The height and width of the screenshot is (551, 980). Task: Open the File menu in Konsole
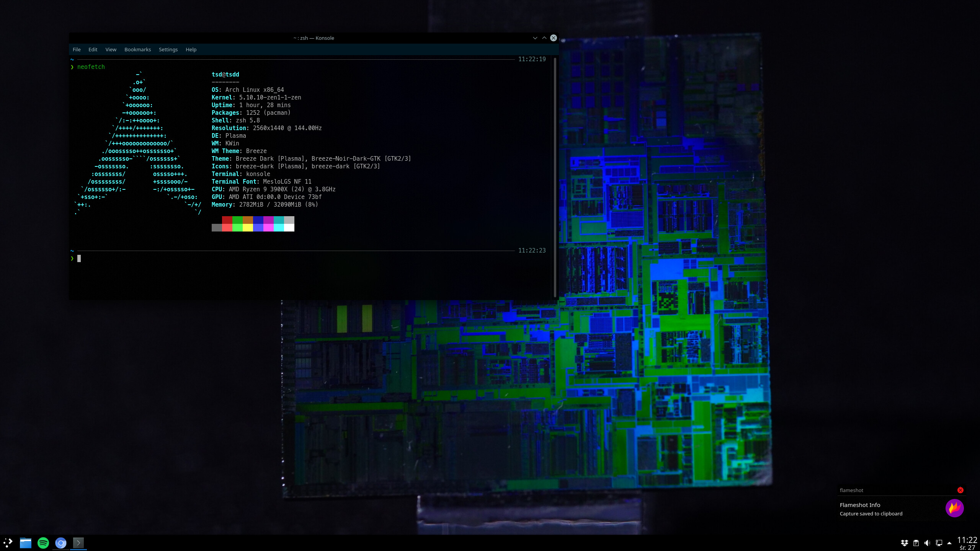(x=77, y=49)
